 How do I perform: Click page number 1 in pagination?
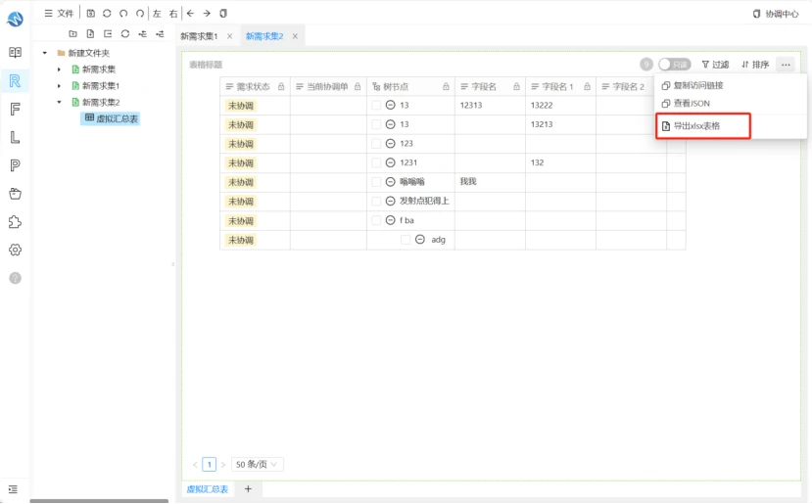coord(210,464)
